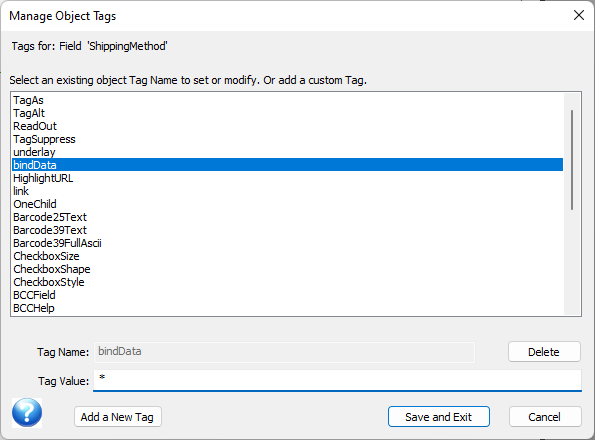
Task: Click the highlighted bindData list item
Action: [287, 165]
